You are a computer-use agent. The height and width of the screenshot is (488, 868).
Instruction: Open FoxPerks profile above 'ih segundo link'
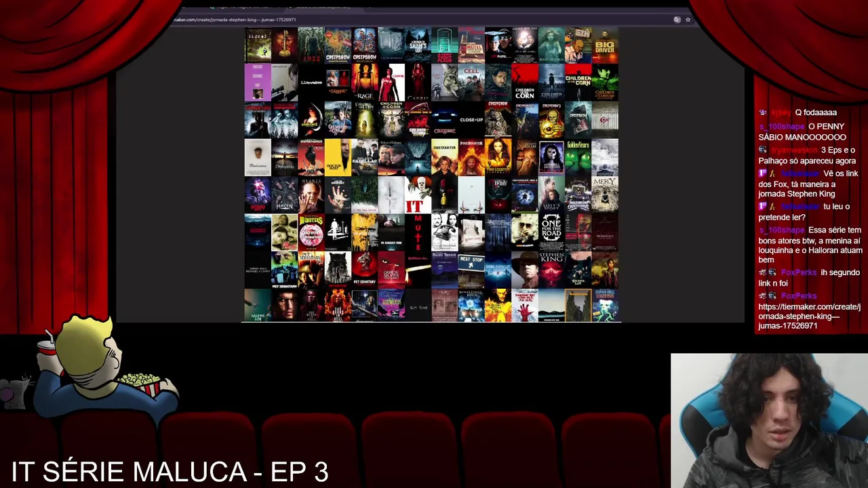tap(798, 272)
